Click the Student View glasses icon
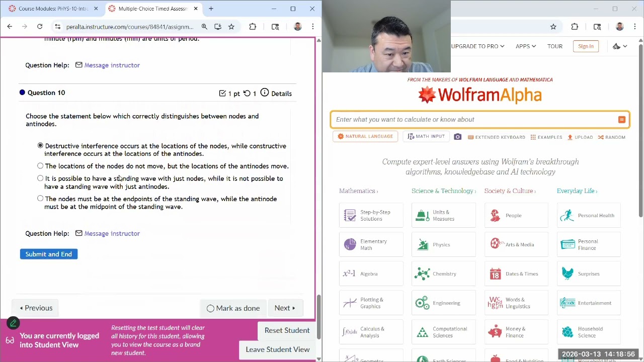The image size is (644, 362). click(x=10, y=340)
